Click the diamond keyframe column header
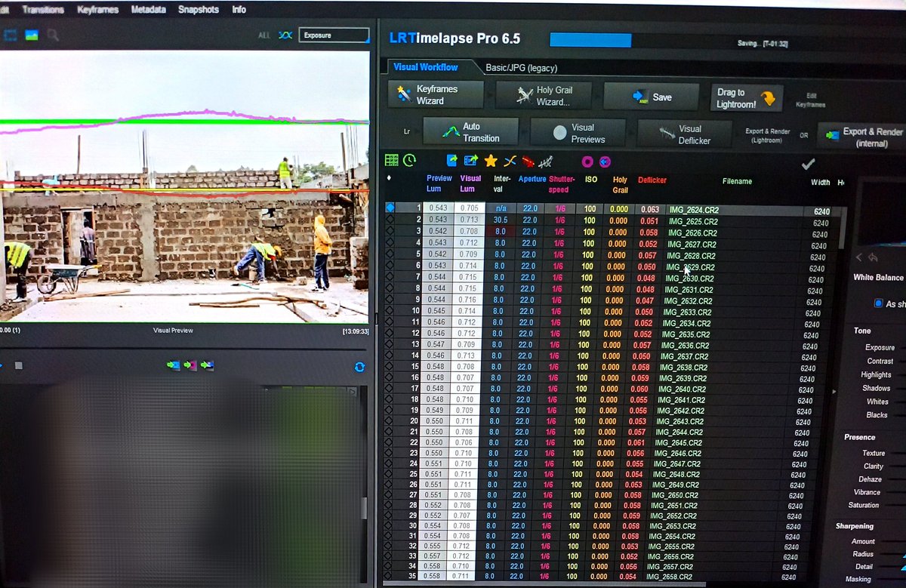 [390, 178]
